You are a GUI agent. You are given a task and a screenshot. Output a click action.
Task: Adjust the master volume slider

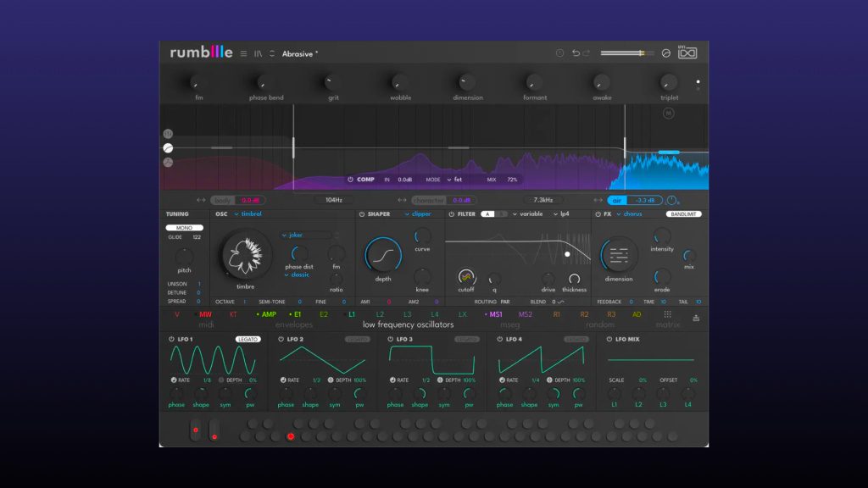pyautogui.click(x=627, y=53)
